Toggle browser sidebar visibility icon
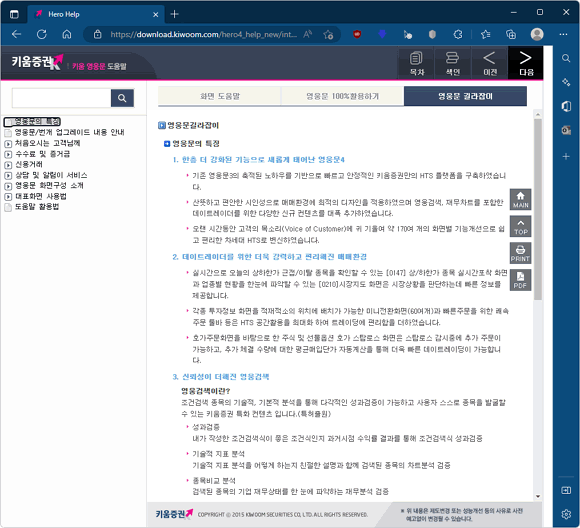580x528 pixels. coord(566,490)
